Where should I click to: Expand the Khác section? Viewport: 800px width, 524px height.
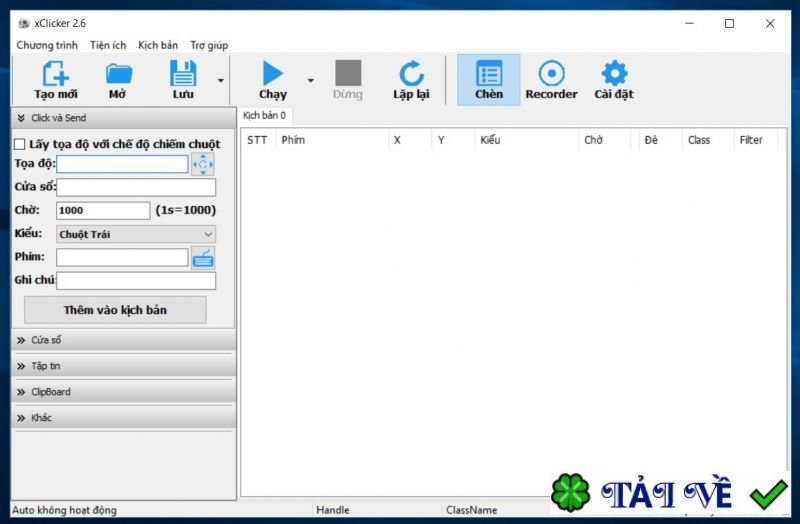123,418
